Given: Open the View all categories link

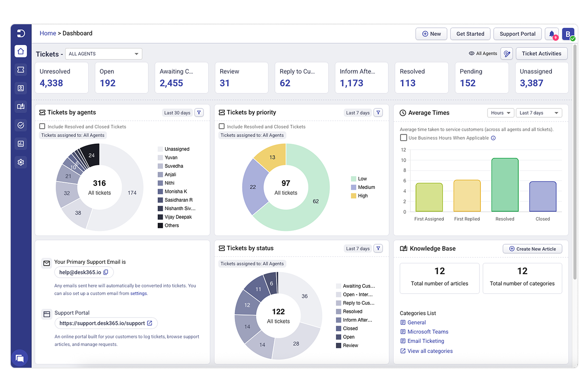Looking at the screenshot, I should pyautogui.click(x=430, y=351).
